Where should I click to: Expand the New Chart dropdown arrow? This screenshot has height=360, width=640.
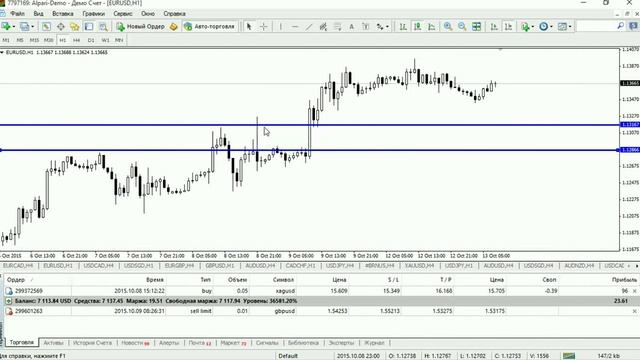pos(14,27)
